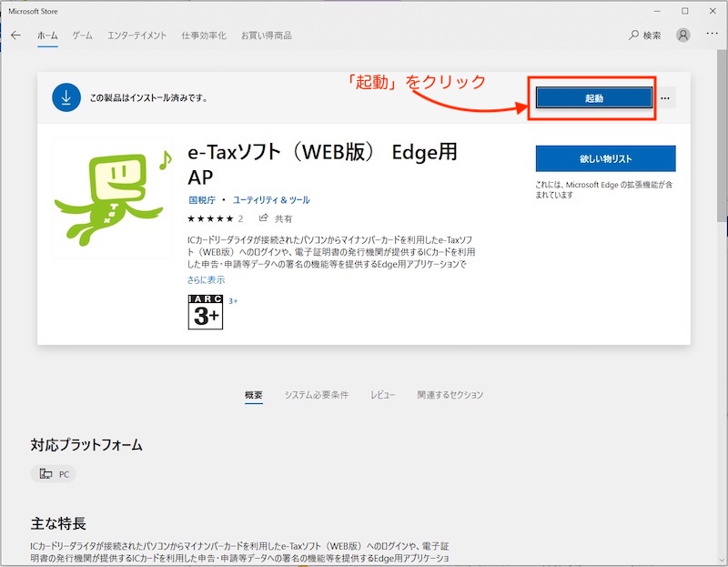
Task: Click the vertical scrollbar thumb
Action: click(722, 135)
